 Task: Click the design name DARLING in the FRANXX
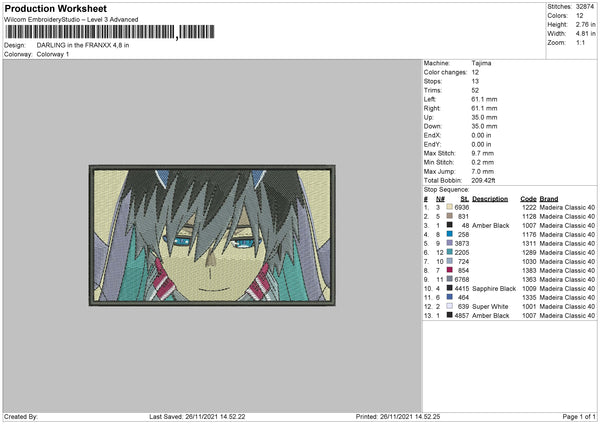click(x=83, y=45)
